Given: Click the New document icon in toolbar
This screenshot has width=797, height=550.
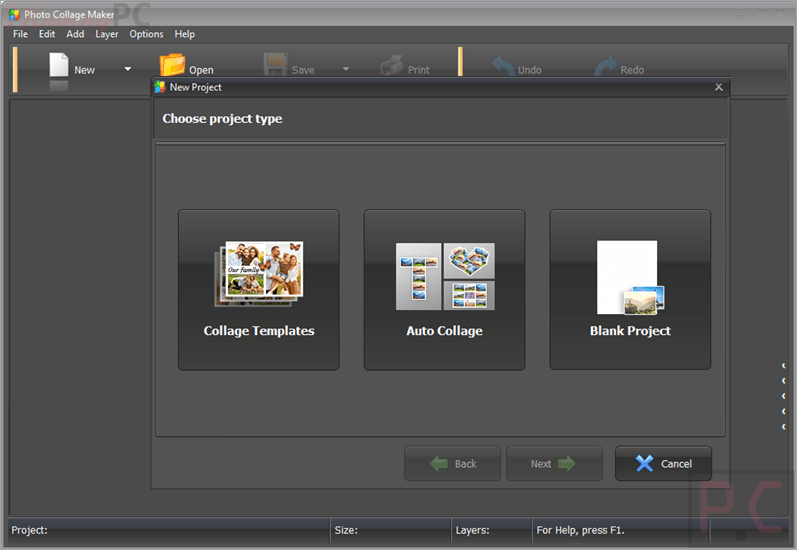Looking at the screenshot, I should pyautogui.click(x=58, y=65).
